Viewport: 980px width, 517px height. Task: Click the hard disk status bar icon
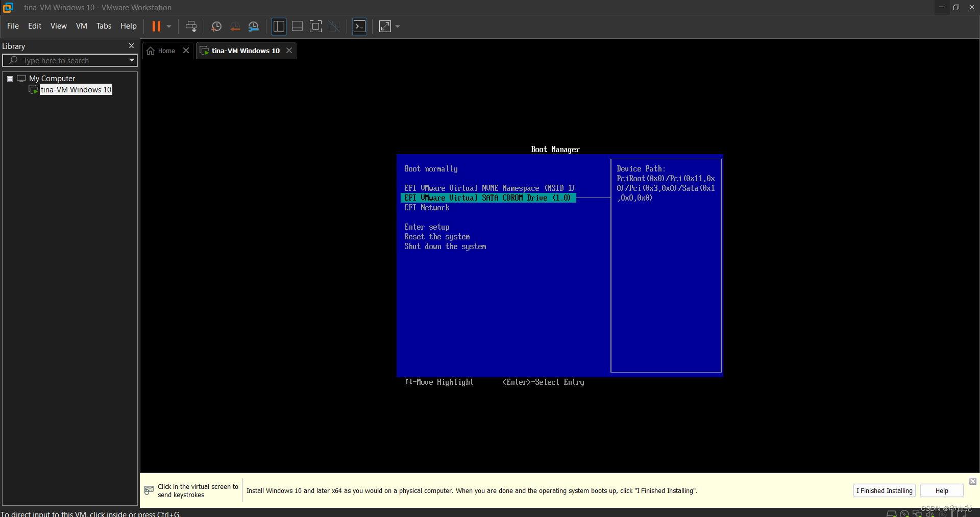[891, 514]
